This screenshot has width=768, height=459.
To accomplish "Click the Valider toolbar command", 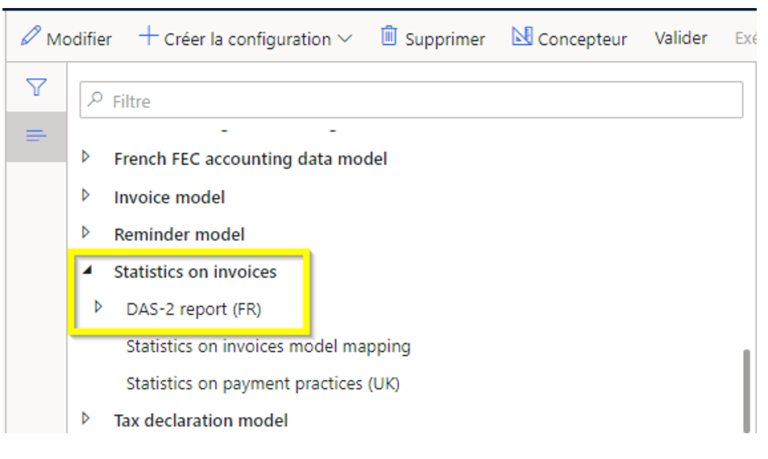I will 681,38.
